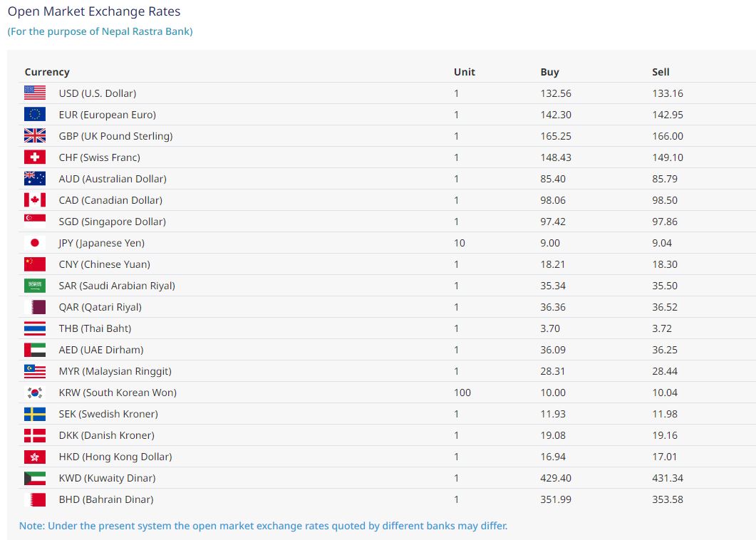Viewport: 756px width, 540px height.
Task: Click the Swiss flag icon
Action: 35,157
